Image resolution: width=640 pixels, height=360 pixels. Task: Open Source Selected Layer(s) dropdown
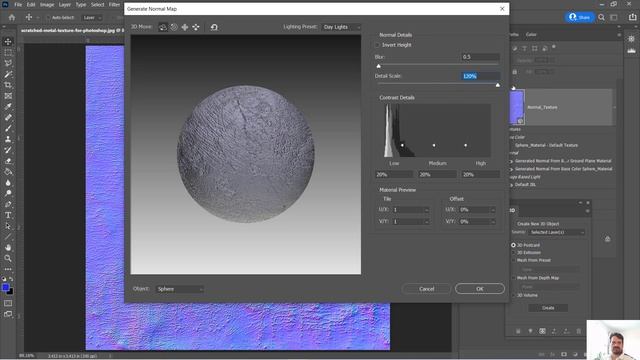coord(557,232)
